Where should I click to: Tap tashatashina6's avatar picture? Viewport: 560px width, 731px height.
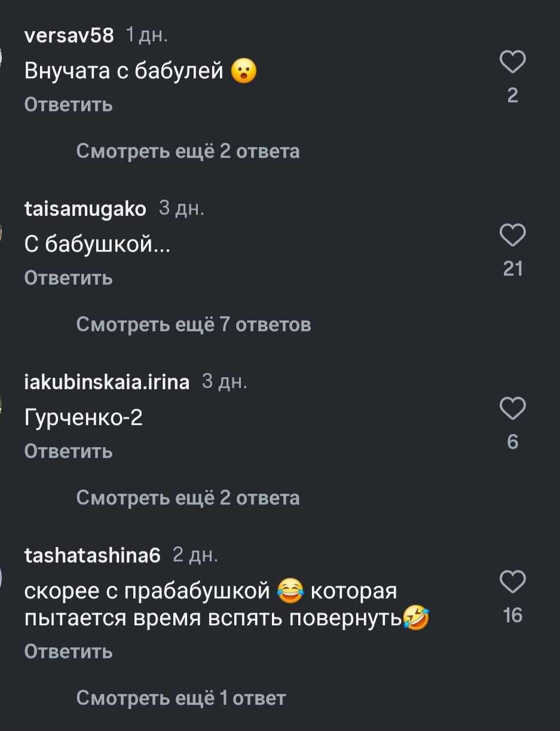pyautogui.click(x=2, y=577)
